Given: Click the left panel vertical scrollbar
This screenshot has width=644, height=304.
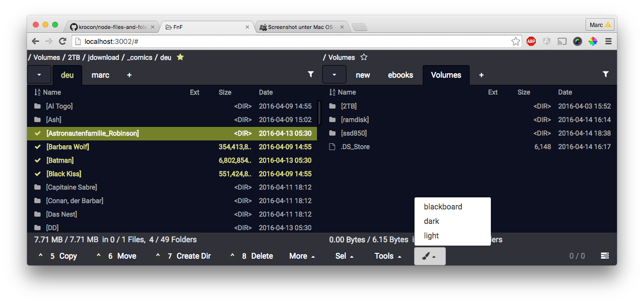Looking at the screenshot, I should (x=319, y=112).
